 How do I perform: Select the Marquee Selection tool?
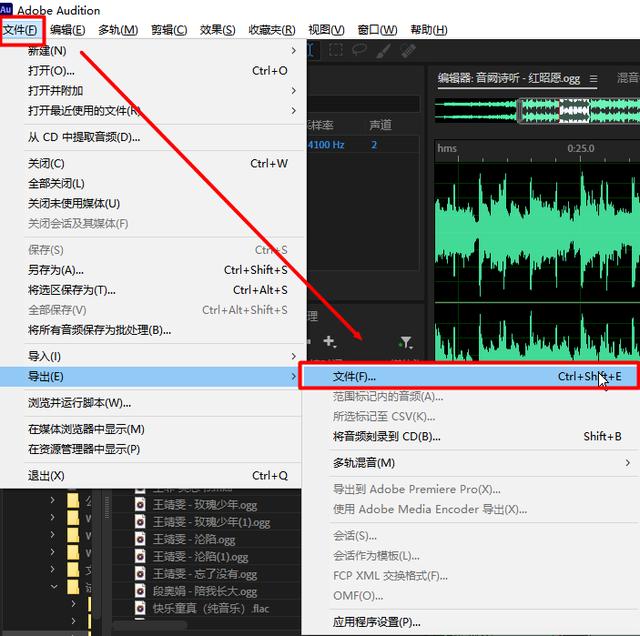tap(336, 51)
